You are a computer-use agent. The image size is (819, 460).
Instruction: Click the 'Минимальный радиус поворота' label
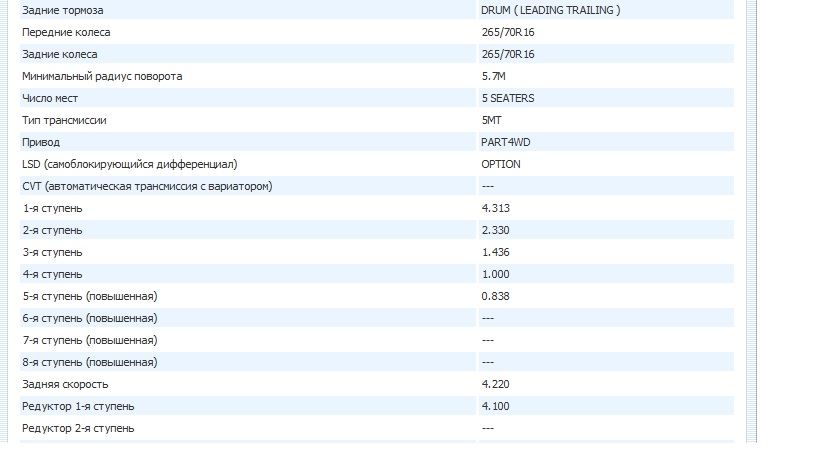tap(102, 76)
